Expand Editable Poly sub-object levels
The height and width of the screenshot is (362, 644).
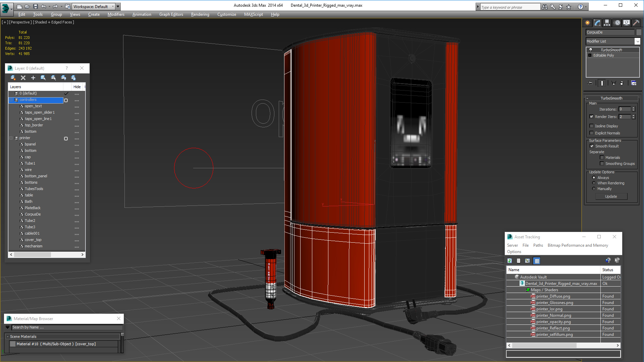[590, 55]
